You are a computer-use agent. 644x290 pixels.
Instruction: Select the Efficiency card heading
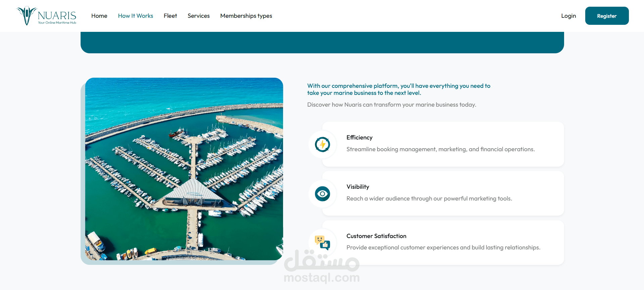point(359,137)
